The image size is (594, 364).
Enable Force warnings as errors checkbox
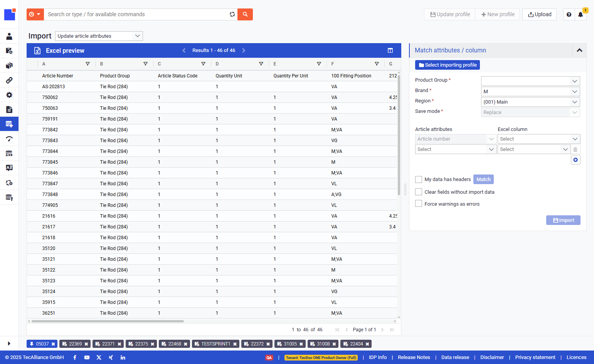coord(419,204)
